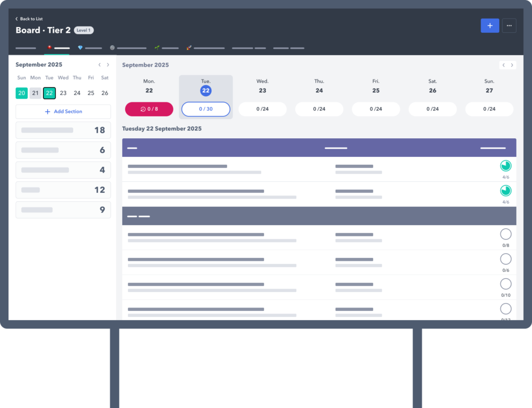Image resolution: width=532 pixels, height=408 pixels.
Task: Select the Wed. 23 day column
Action: click(x=262, y=86)
